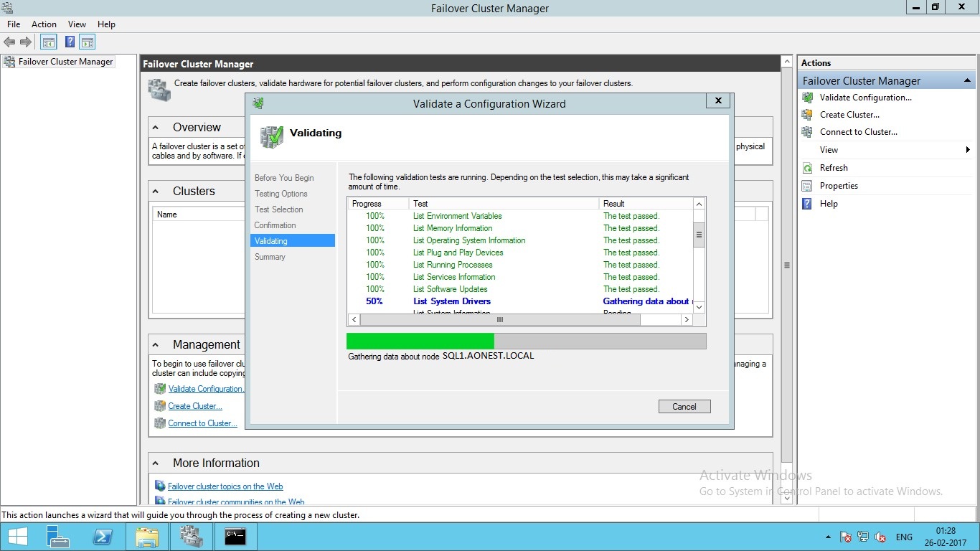This screenshot has height=551, width=980.
Task: Click the volume speaker tray icon
Action: click(880, 537)
